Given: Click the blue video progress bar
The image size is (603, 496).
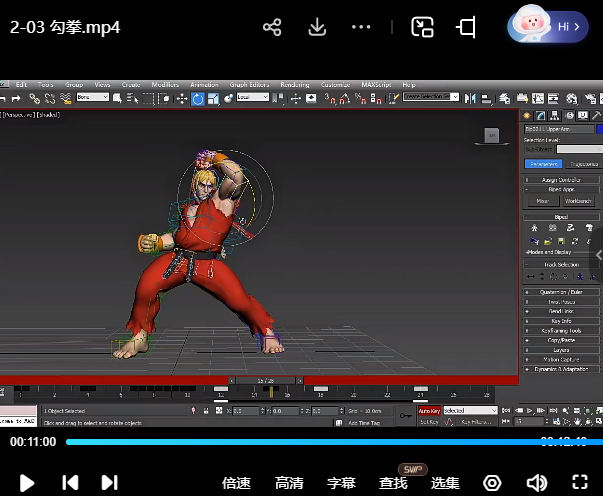Looking at the screenshot, I should [x=300, y=441].
